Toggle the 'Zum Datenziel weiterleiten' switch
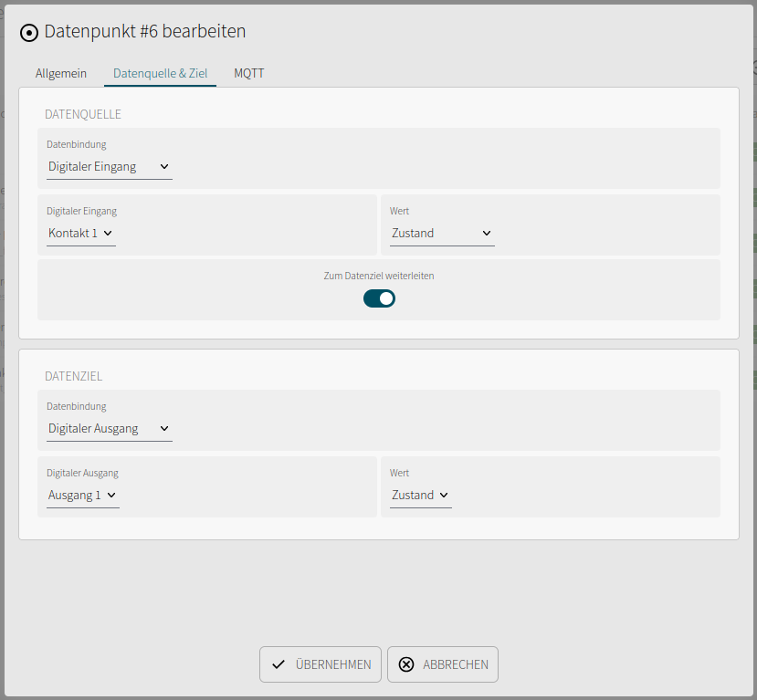The image size is (757, 700). pos(379,298)
